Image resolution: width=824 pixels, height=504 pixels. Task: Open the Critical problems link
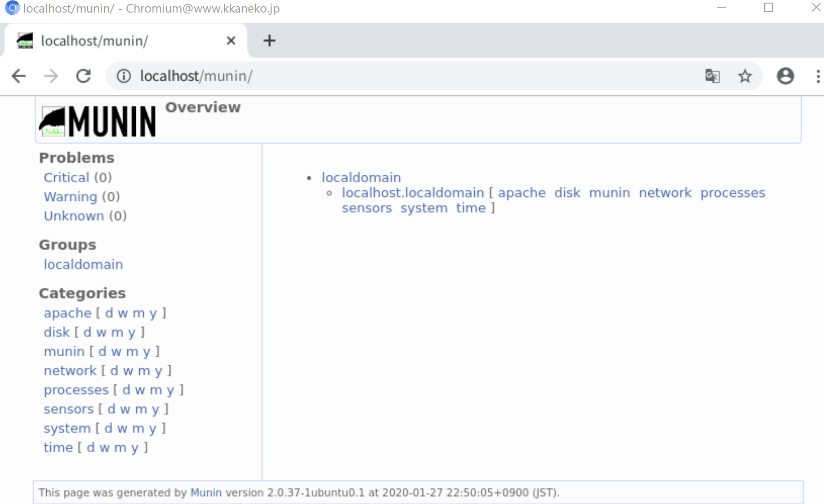click(67, 177)
